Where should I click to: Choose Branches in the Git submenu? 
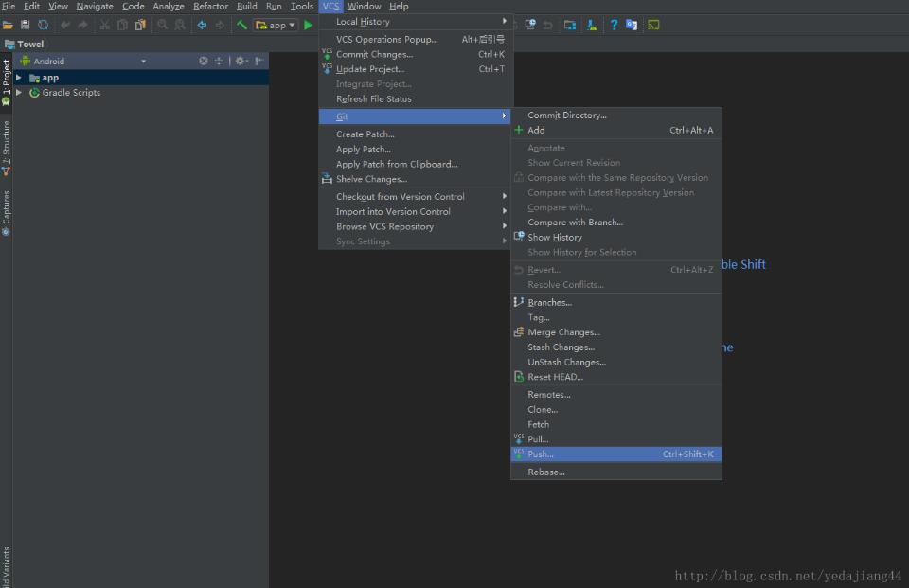pyautogui.click(x=549, y=302)
